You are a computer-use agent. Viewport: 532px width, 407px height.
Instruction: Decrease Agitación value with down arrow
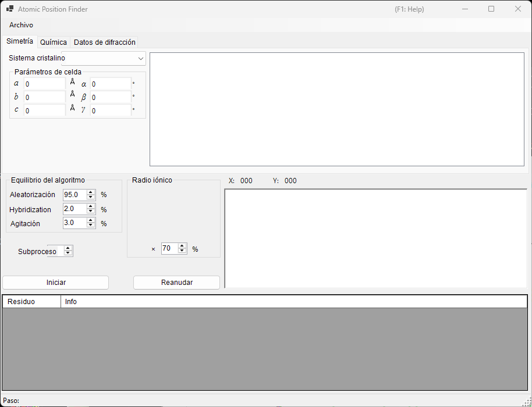(x=91, y=225)
